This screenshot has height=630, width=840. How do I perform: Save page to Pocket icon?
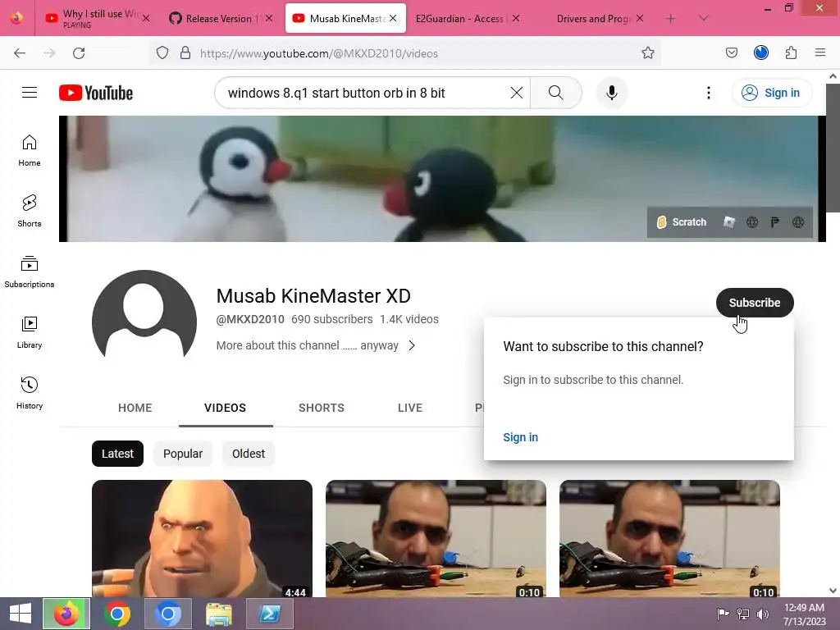pyautogui.click(x=731, y=53)
